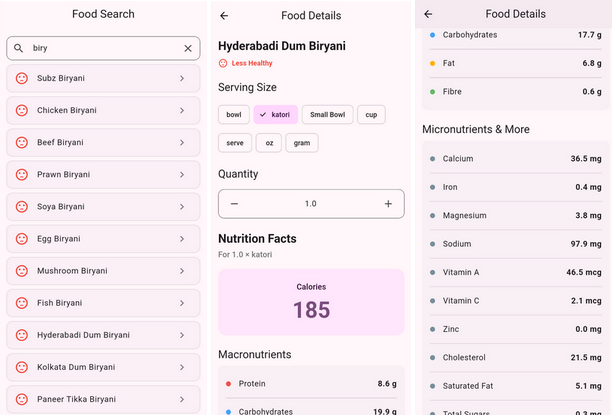Click the Vitamin C 2.1 mcg value
The height and width of the screenshot is (415, 612).
pos(586,301)
